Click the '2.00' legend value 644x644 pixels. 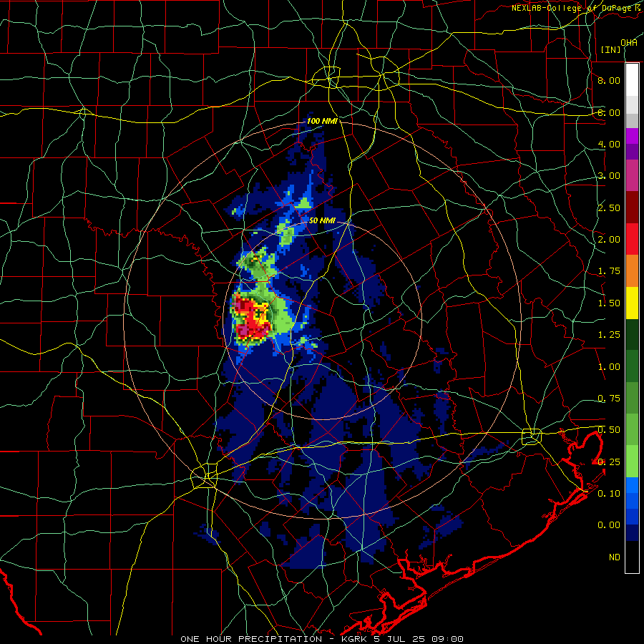point(609,240)
